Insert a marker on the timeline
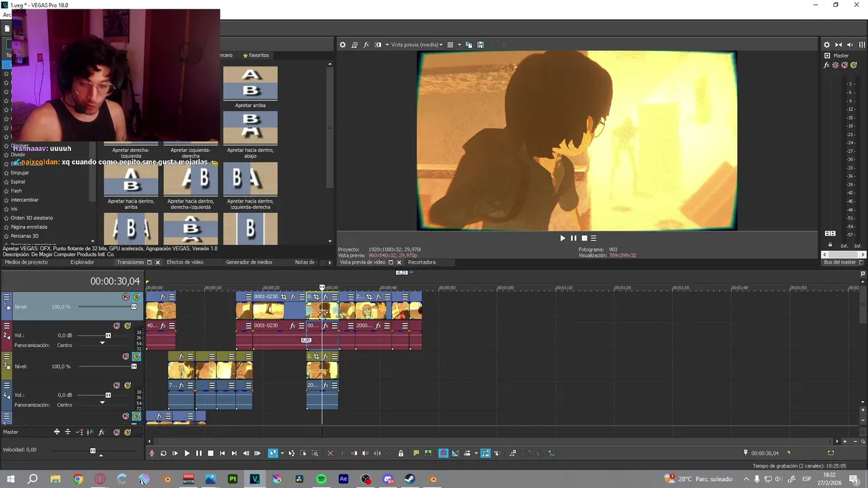The height and width of the screenshot is (488, 868). pos(416,453)
